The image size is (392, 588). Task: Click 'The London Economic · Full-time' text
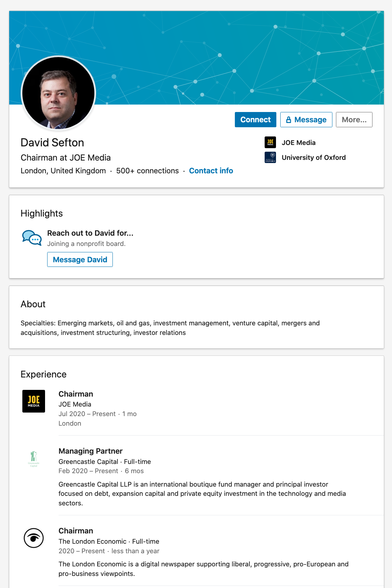coord(109,542)
